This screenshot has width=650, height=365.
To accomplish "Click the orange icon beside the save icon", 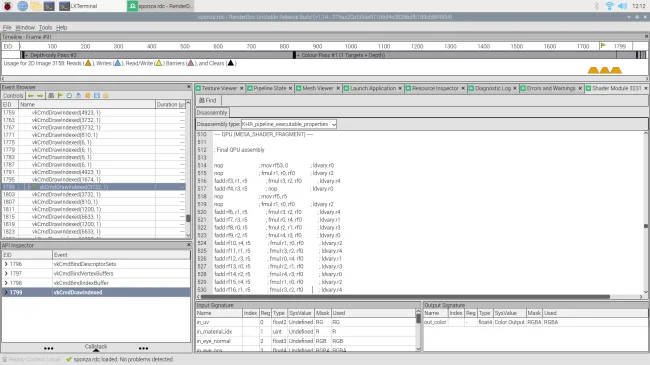I will coord(87,95).
